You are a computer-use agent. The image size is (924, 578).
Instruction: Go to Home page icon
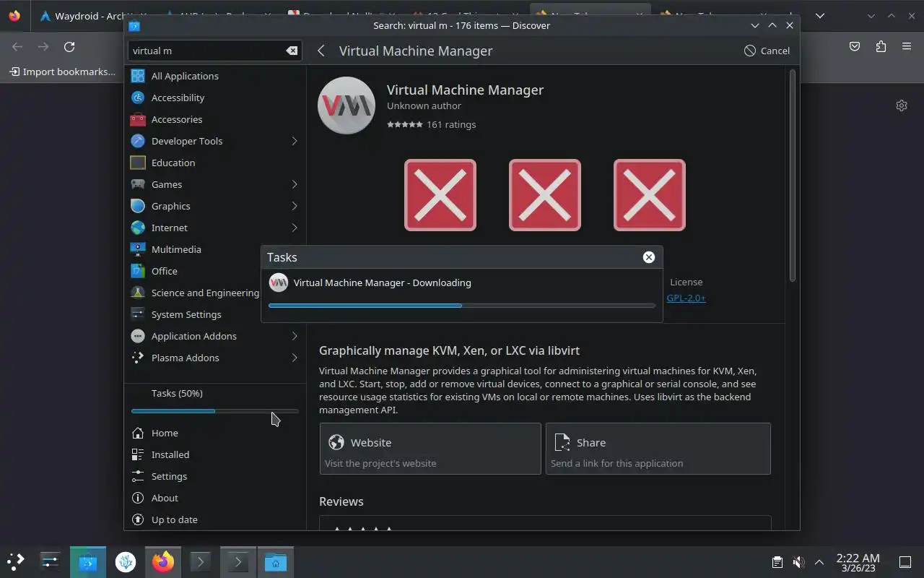[x=138, y=433]
